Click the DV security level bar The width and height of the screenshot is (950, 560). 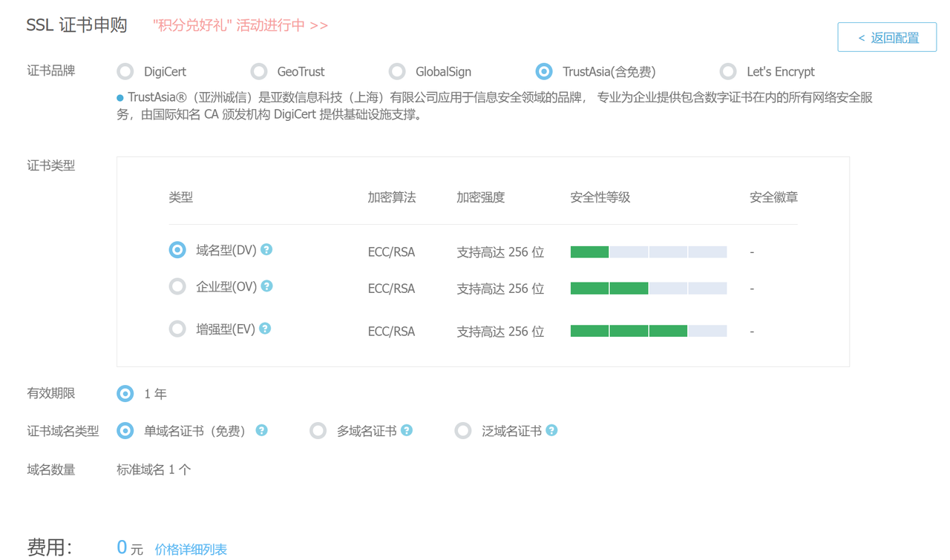649,252
